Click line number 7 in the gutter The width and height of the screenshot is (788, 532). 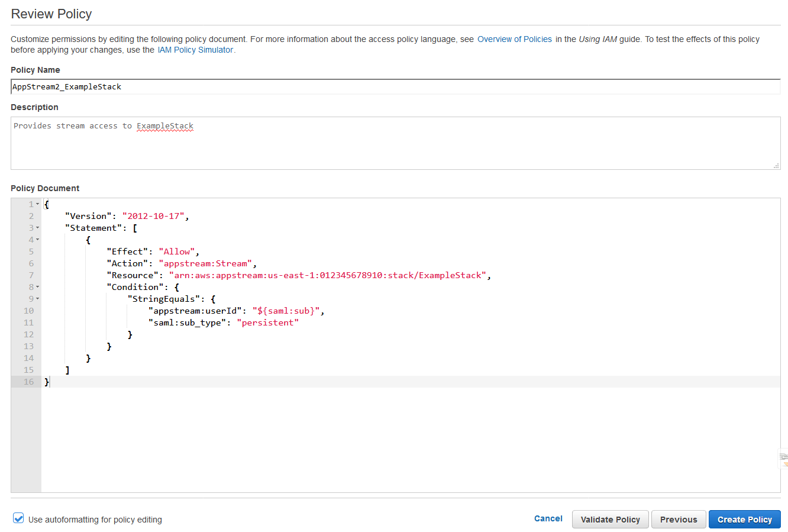[31, 275]
